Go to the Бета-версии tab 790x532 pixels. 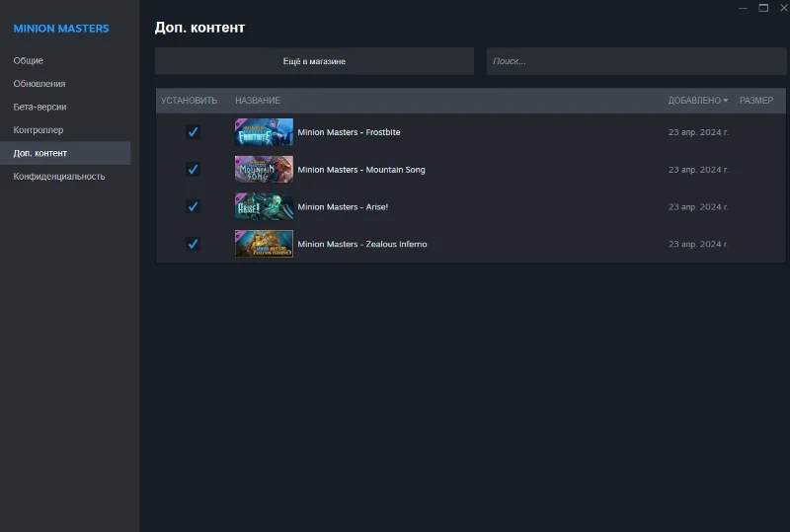(39, 107)
